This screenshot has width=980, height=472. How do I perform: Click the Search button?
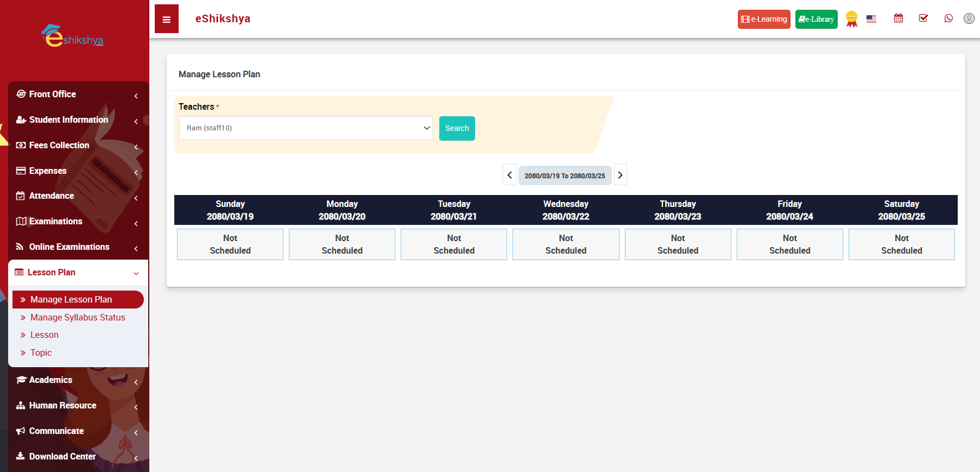click(x=457, y=129)
